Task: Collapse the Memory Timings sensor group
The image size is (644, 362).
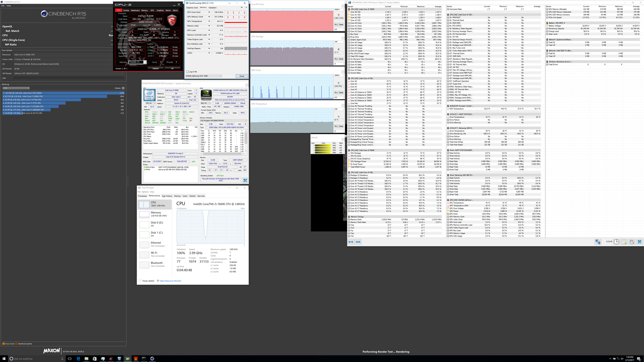Action: 349,217
